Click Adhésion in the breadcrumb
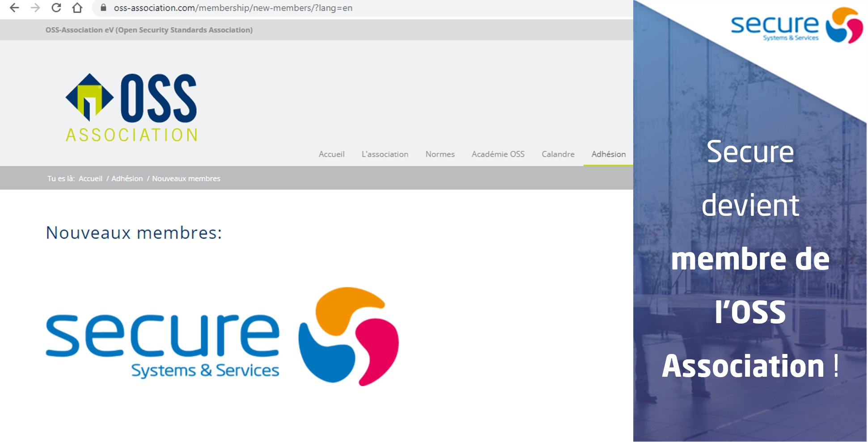This screenshot has width=868, height=442. coord(127,178)
